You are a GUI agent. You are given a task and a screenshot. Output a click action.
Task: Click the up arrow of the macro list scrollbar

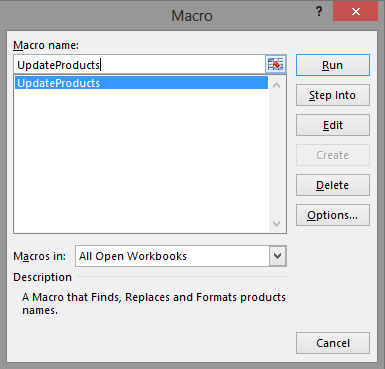pyautogui.click(x=276, y=85)
